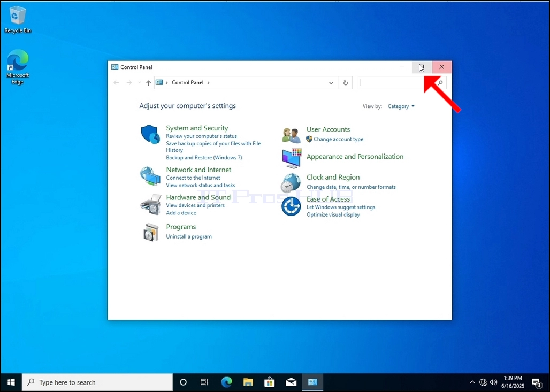Open Ease of Access heading link
The width and height of the screenshot is (550, 392).
pos(329,199)
